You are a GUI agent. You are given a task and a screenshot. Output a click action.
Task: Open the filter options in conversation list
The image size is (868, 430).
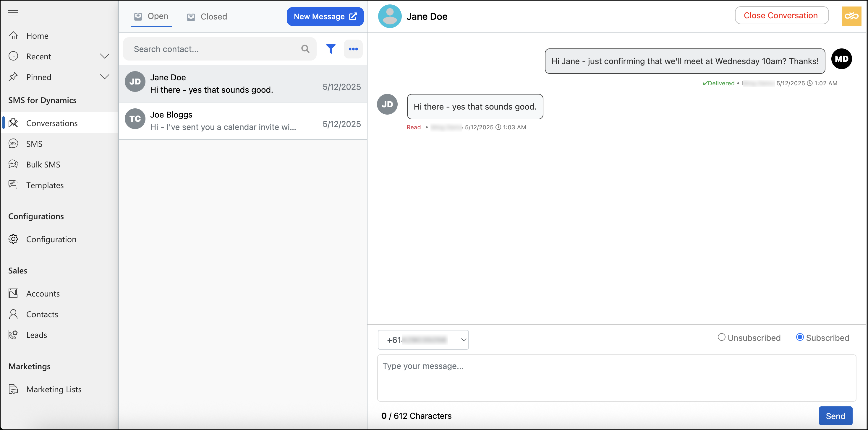(x=331, y=49)
